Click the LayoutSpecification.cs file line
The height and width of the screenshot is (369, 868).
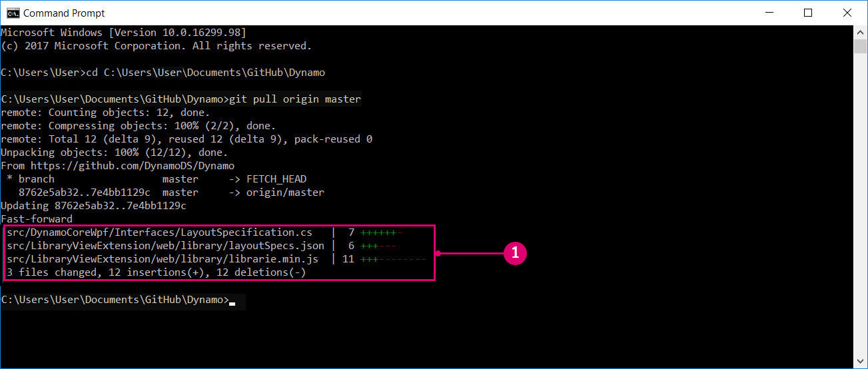(204, 232)
